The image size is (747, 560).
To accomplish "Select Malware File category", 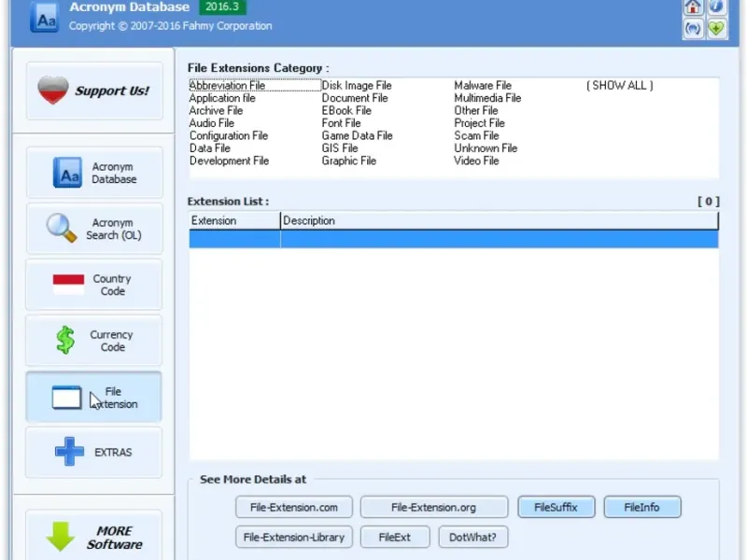I will (x=483, y=85).
